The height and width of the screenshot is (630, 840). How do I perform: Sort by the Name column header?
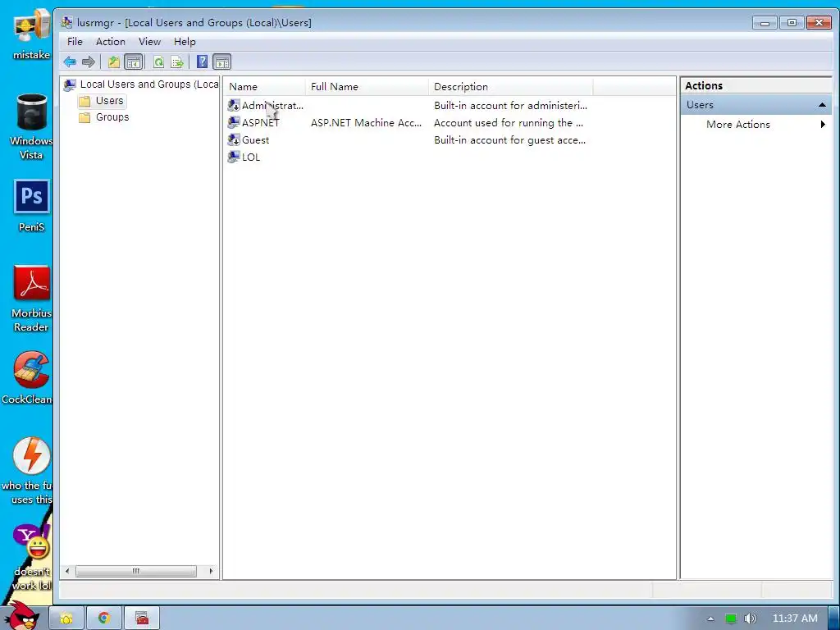[265, 87]
